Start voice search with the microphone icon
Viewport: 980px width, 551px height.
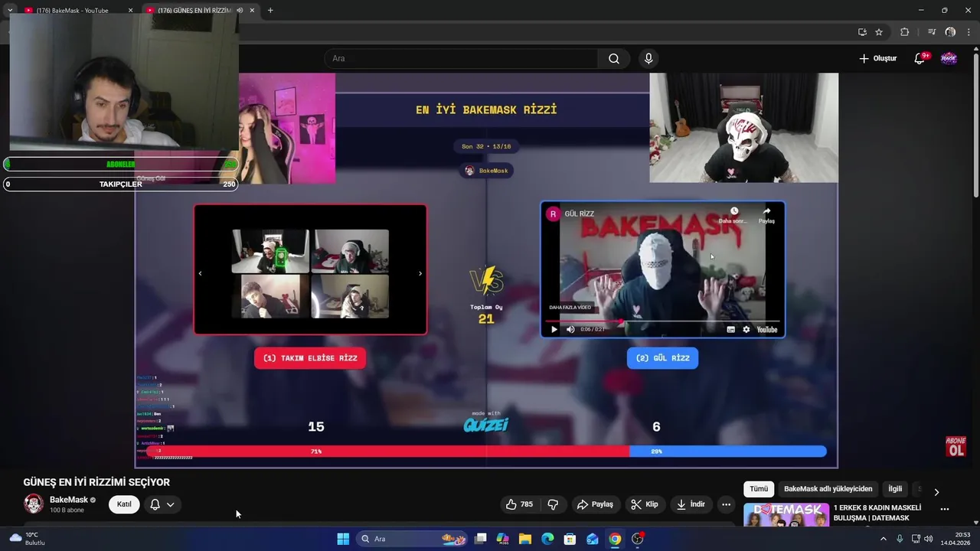648,59
